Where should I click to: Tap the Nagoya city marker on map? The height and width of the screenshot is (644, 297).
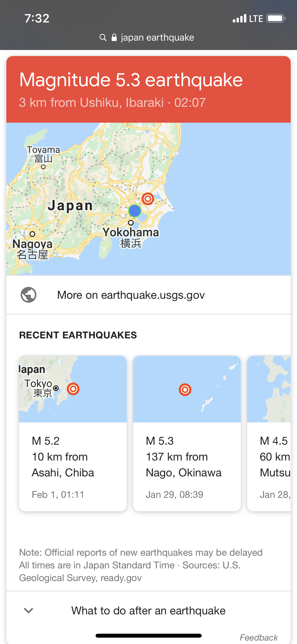click(x=32, y=234)
